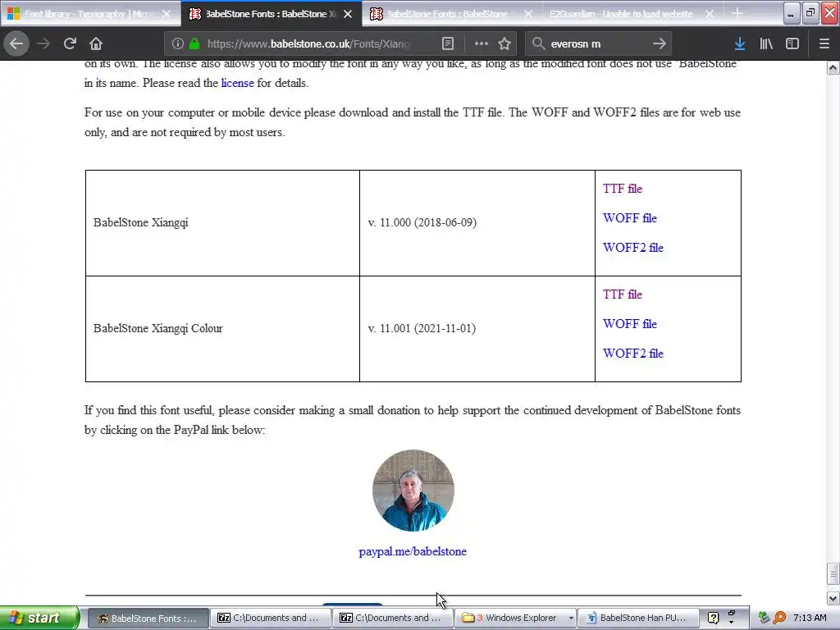
Task: Download Xiangqi Colour TTF file
Action: 622,294
